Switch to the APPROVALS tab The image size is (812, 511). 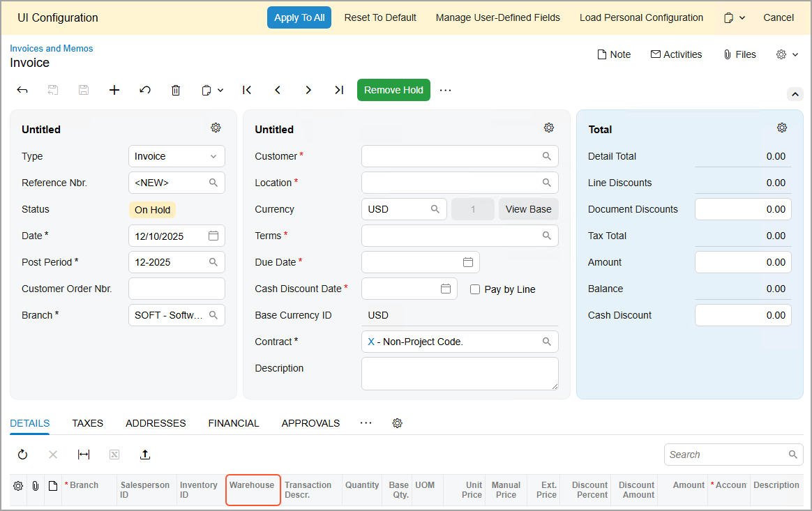pyautogui.click(x=310, y=423)
